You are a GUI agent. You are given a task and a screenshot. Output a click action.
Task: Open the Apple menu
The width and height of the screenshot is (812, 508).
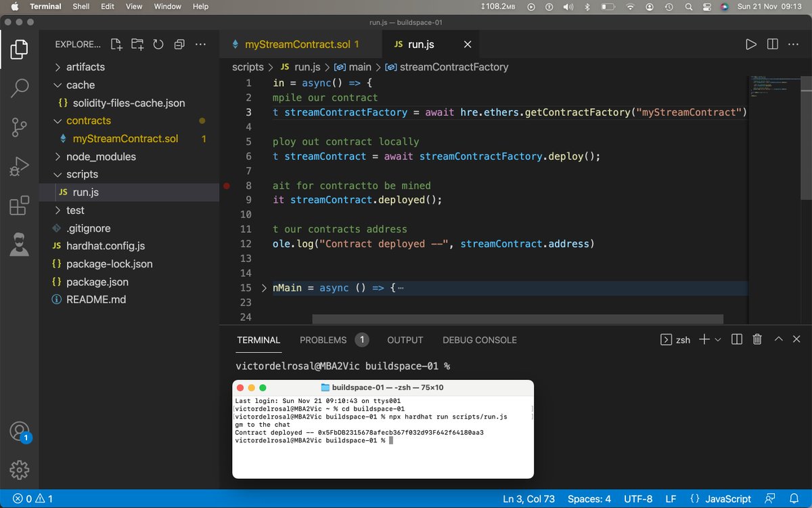[x=14, y=6]
